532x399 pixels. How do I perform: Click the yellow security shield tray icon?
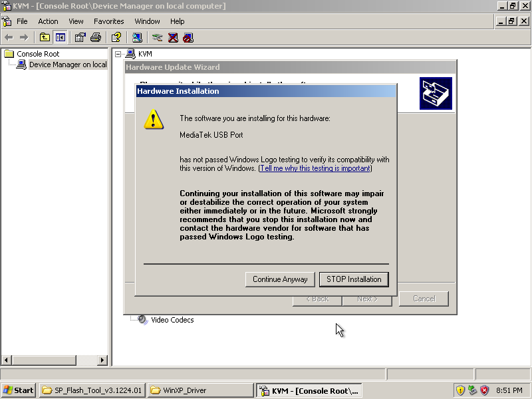pyautogui.click(x=460, y=390)
